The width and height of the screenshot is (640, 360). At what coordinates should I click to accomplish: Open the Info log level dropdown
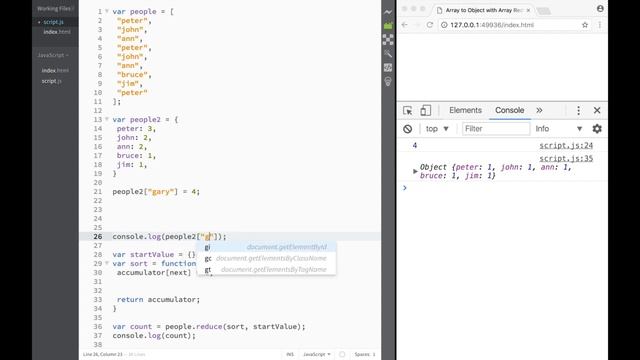click(558, 129)
